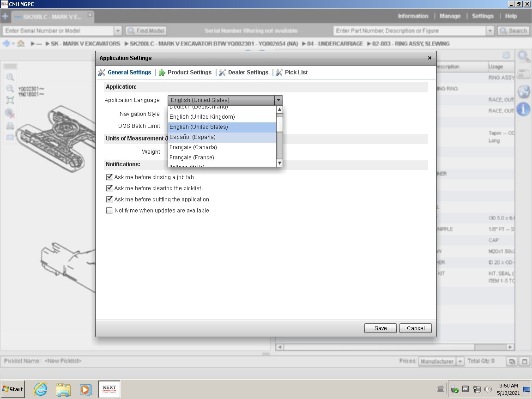Expand the part search field dropdown
Viewport: 532px width, 399px height.
click(x=490, y=31)
